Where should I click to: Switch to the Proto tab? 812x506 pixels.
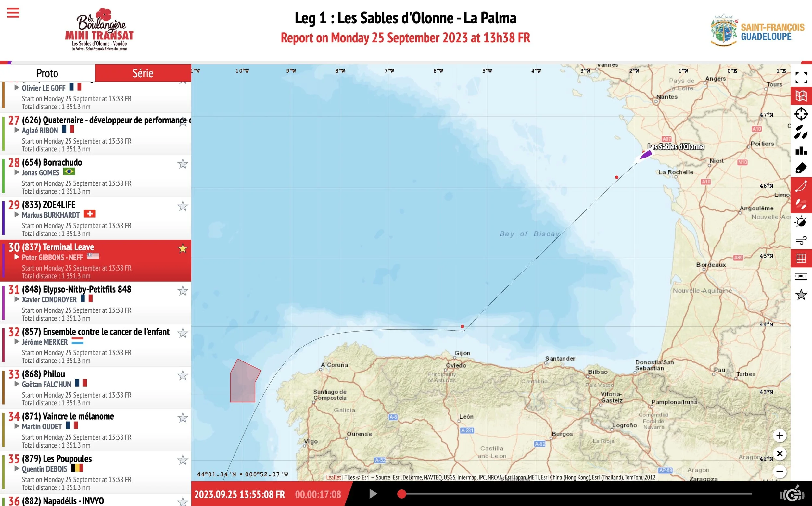47,73
